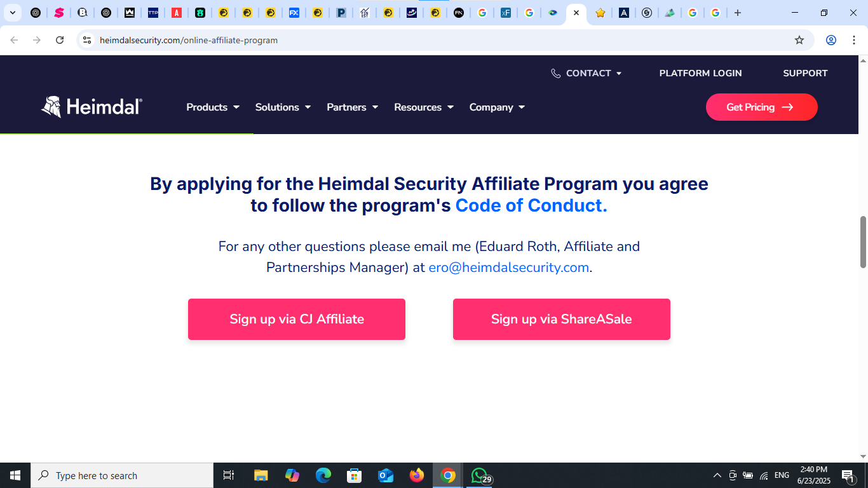This screenshot has height=488, width=868.
Task: Launch Firefox from the taskbar
Action: click(x=417, y=475)
